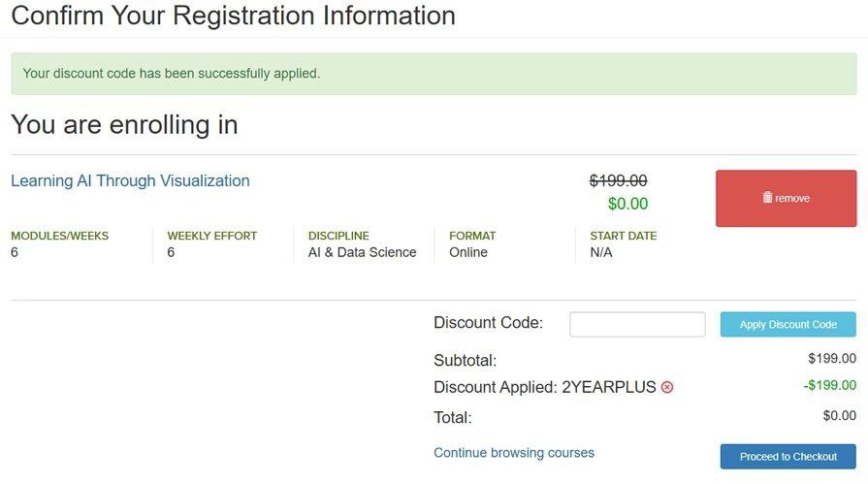Follow the Continue browsing courses link
The image size is (868, 484).
[x=514, y=453]
